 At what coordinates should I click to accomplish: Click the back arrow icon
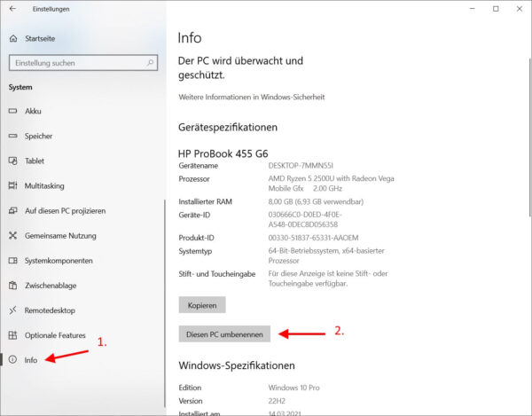click(x=13, y=9)
